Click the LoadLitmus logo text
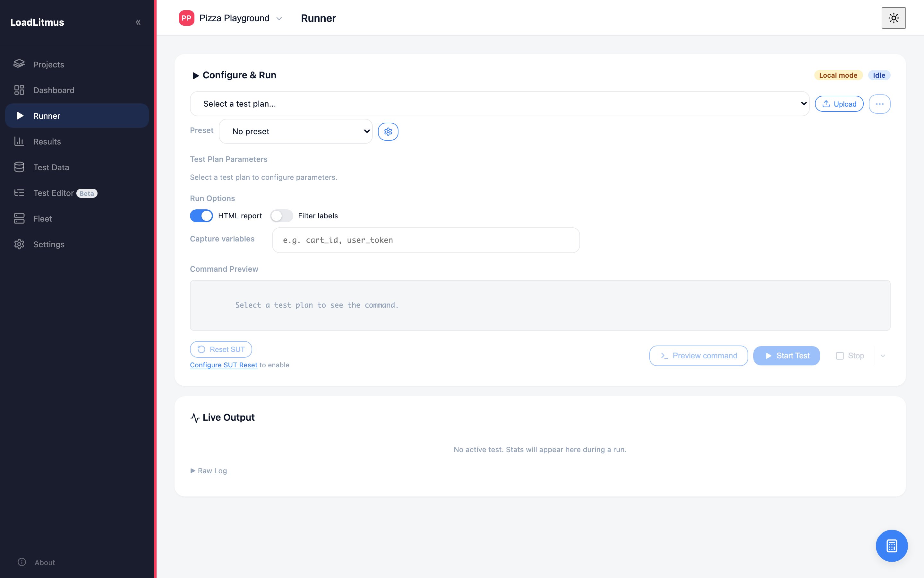The image size is (924, 578). 37,22
